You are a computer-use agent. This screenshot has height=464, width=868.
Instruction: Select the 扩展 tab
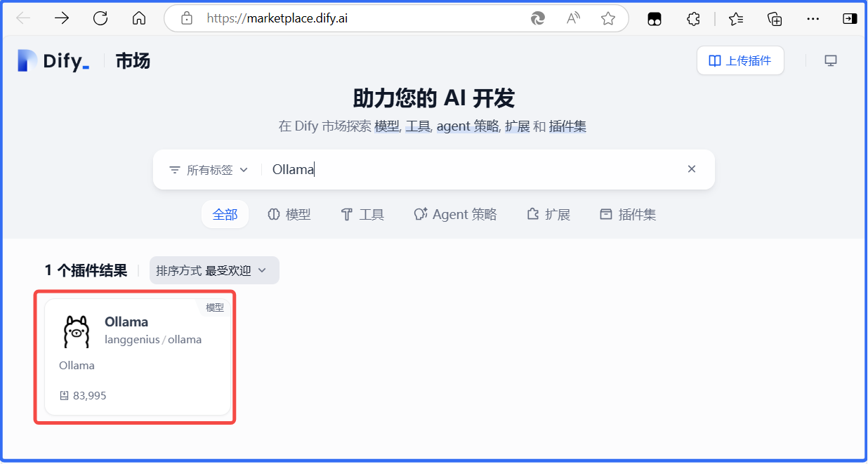(548, 214)
